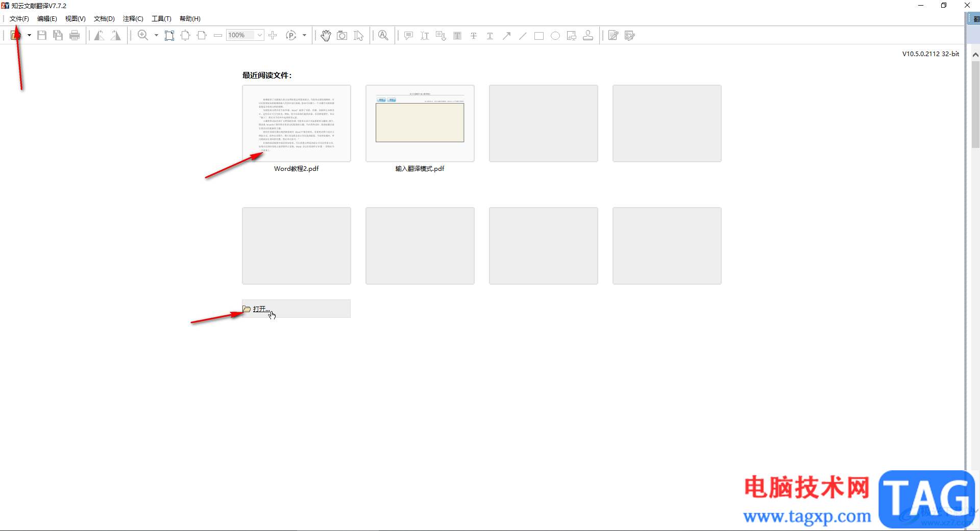The width and height of the screenshot is (980, 531).
Task: Click the Open file folder icon
Action: coord(16,35)
